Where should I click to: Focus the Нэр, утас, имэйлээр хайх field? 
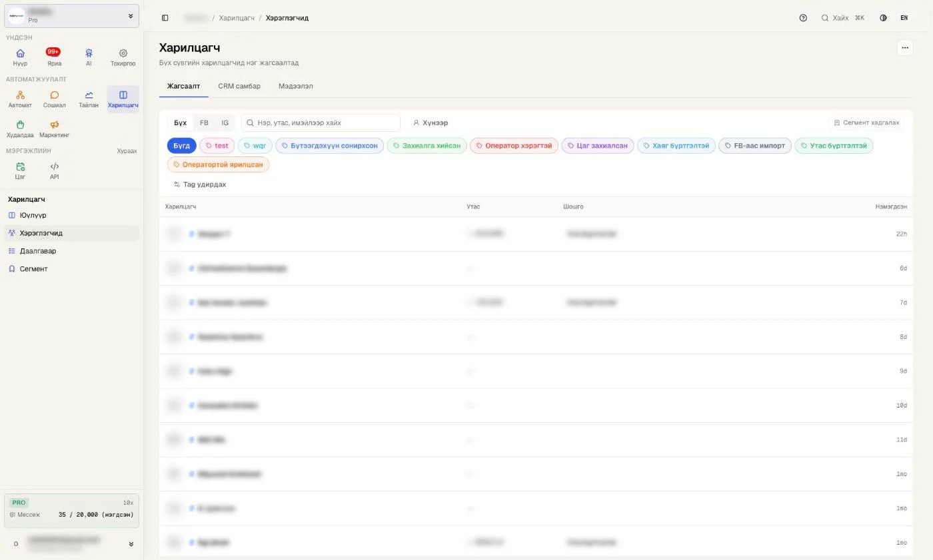click(321, 123)
